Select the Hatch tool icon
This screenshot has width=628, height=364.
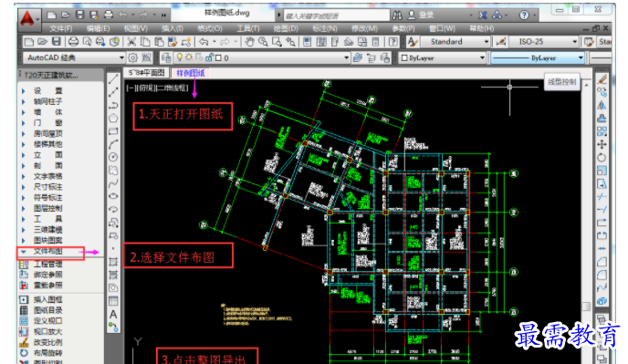pyautogui.click(x=113, y=263)
